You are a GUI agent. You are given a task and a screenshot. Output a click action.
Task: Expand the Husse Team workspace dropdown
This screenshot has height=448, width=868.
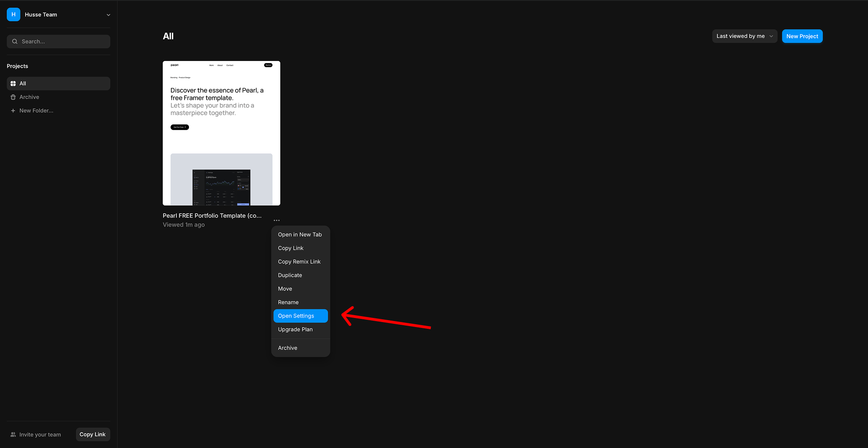coord(108,15)
